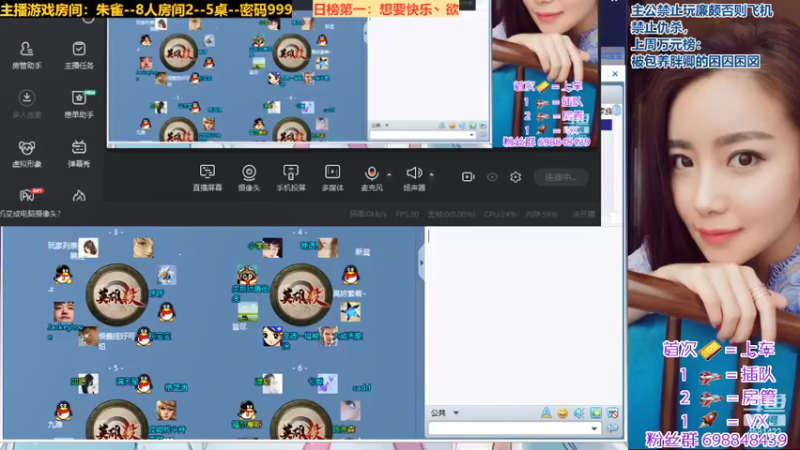Open the 弹幕秀 danmaku show feature
800x450 pixels.
pyautogui.click(x=79, y=154)
